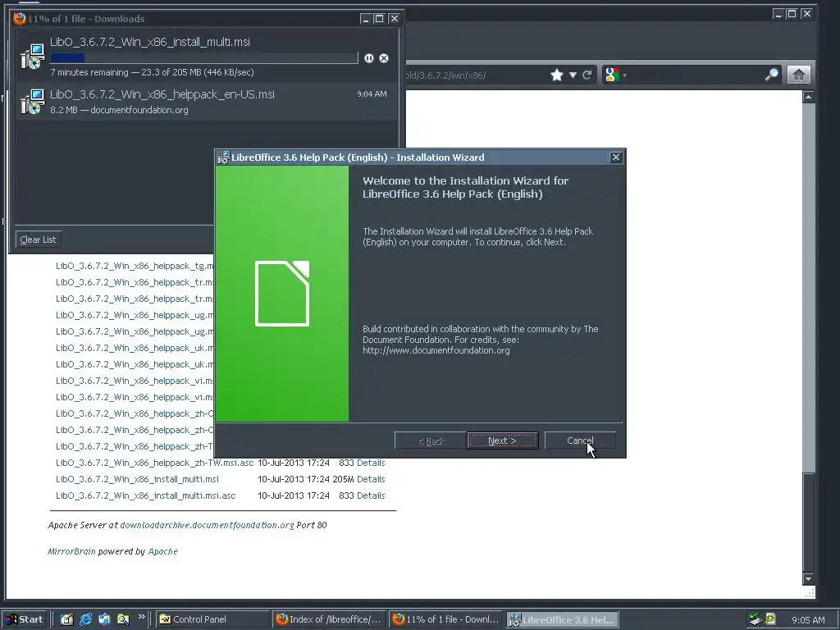Switch to the Downloads window taskbar button
Screen dimensions: 840x630
[445, 619]
